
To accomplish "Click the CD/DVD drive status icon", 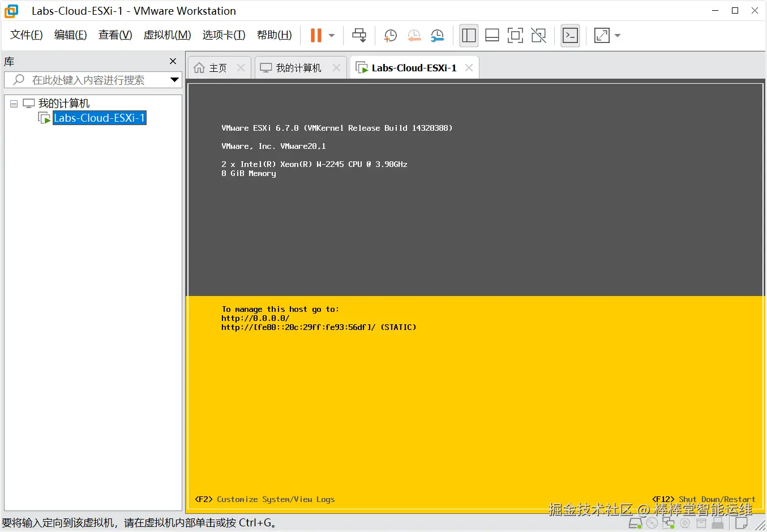I will click(652, 524).
